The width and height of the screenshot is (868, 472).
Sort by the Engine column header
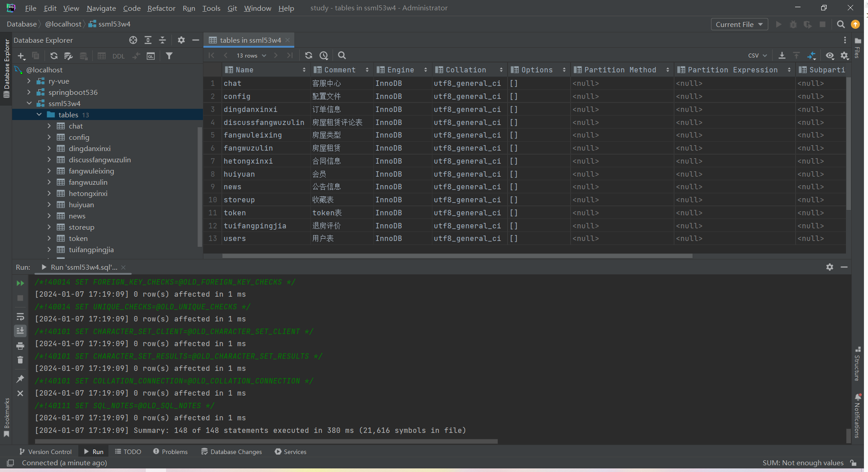pyautogui.click(x=400, y=70)
